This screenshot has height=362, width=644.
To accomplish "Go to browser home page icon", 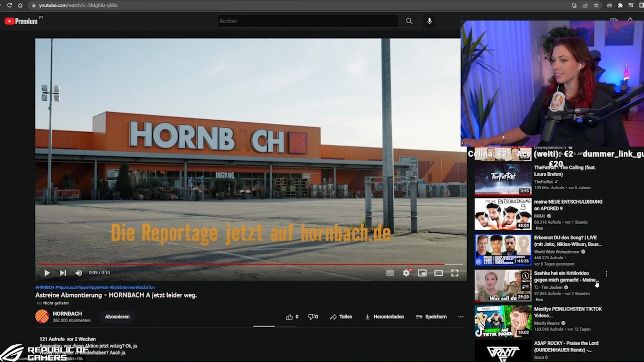I will click(x=20, y=5).
